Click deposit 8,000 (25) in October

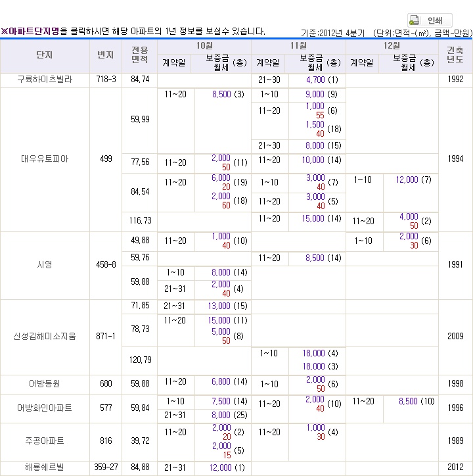pyautogui.click(x=229, y=416)
